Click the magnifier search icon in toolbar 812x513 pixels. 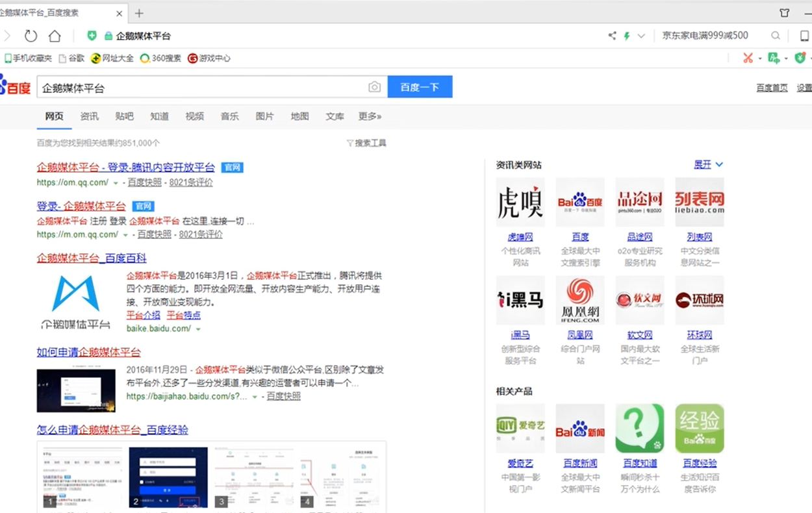[776, 36]
